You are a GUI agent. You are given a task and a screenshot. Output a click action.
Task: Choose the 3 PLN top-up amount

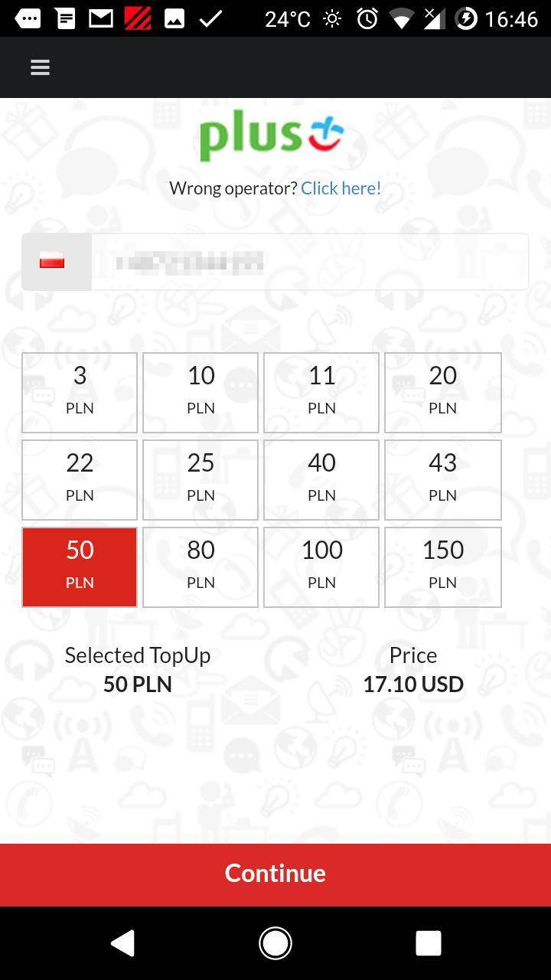click(x=80, y=393)
